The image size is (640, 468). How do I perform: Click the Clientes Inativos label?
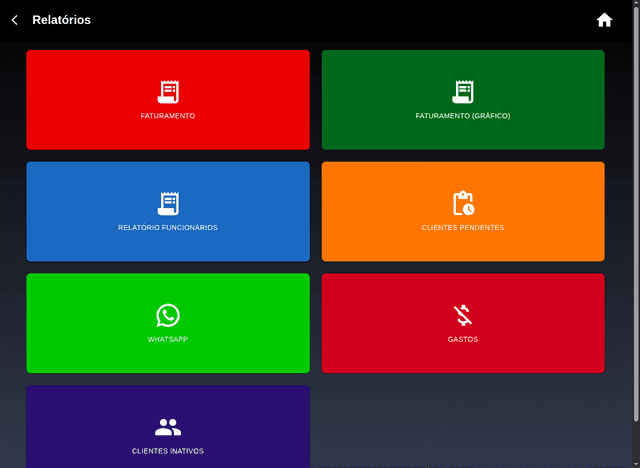(x=168, y=451)
